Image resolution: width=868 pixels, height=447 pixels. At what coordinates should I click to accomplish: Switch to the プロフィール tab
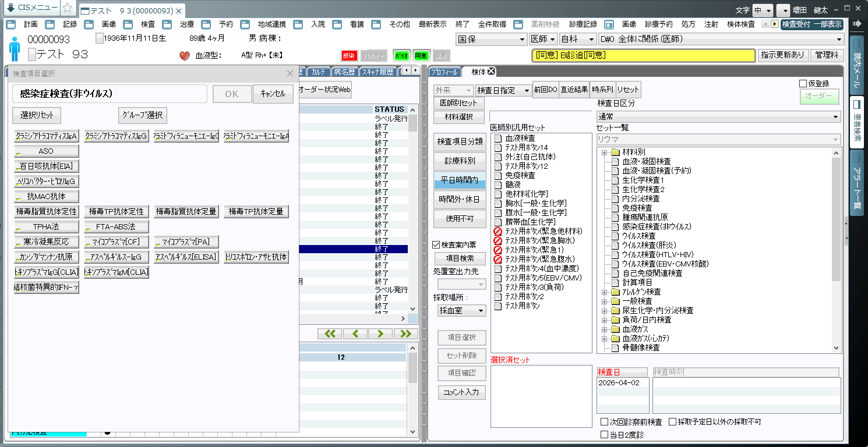pos(445,72)
